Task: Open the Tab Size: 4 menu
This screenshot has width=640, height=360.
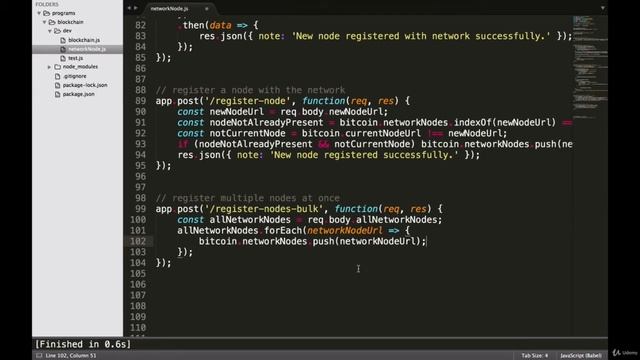Action: 534,356
